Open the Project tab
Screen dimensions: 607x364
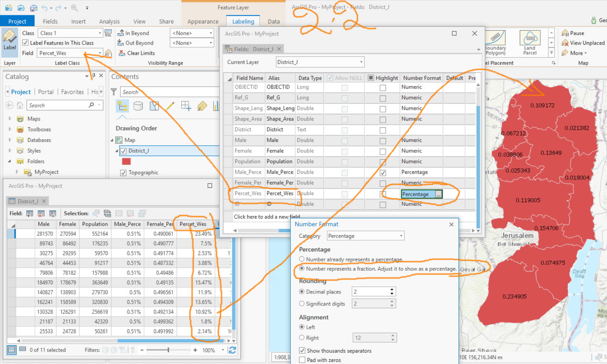pyautogui.click(x=17, y=21)
